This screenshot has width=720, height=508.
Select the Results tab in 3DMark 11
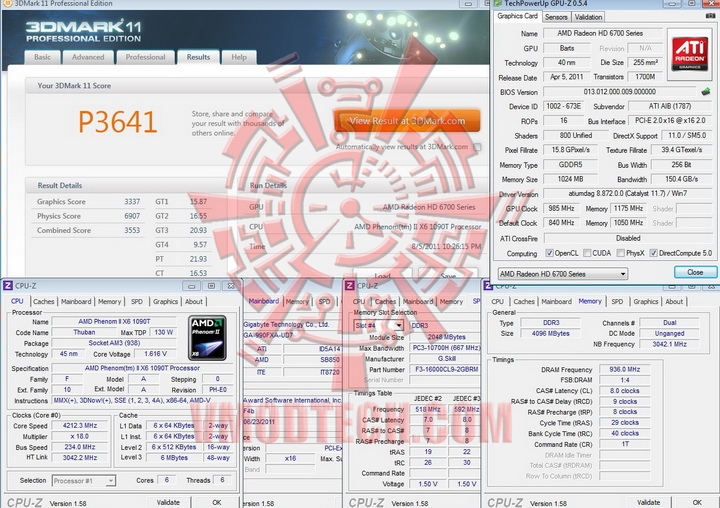click(198, 57)
